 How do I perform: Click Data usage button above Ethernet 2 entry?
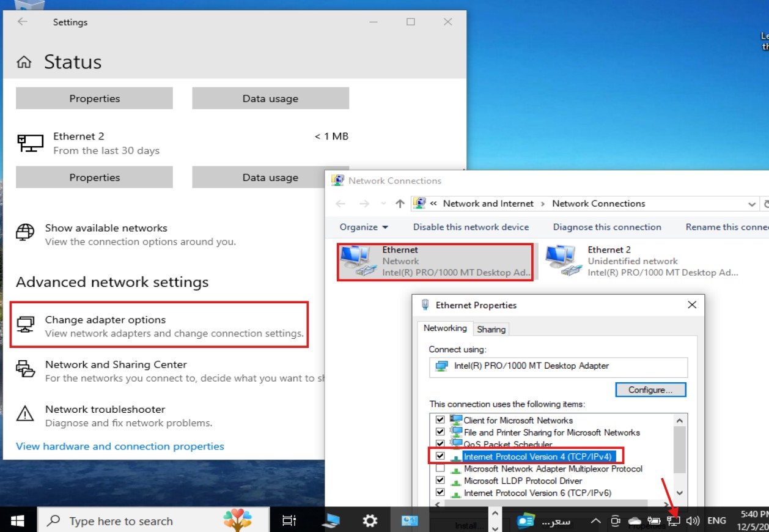pos(270,98)
